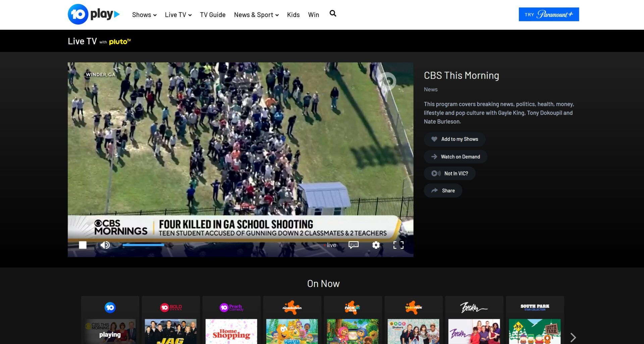This screenshot has height=344, width=644.
Task: Expand the Live TV dropdown menu
Action: [178, 15]
